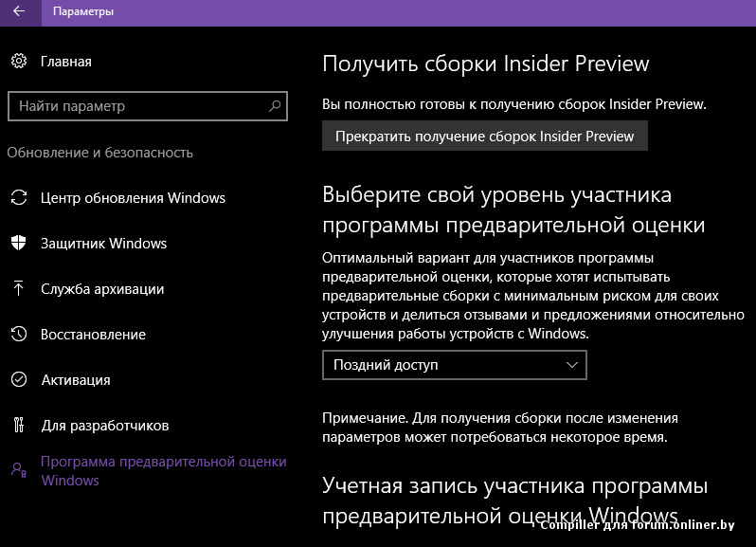Click the Получить сборки Insider Preview heading
Viewport: 756px width, 547px height.
(485, 64)
